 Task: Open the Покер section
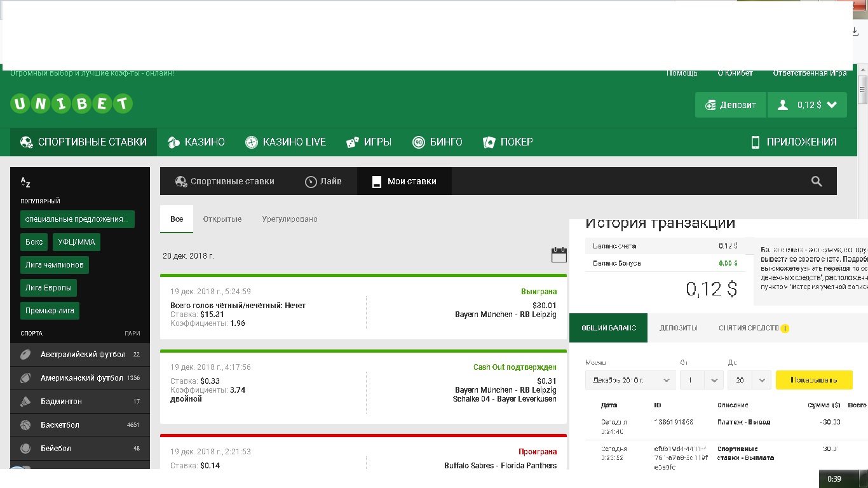click(508, 142)
